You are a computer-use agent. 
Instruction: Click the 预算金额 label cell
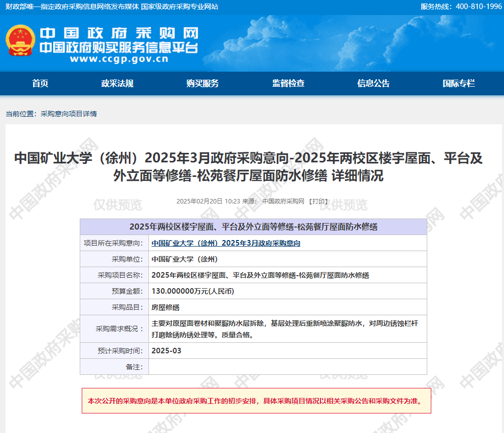(x=114, y=291)
